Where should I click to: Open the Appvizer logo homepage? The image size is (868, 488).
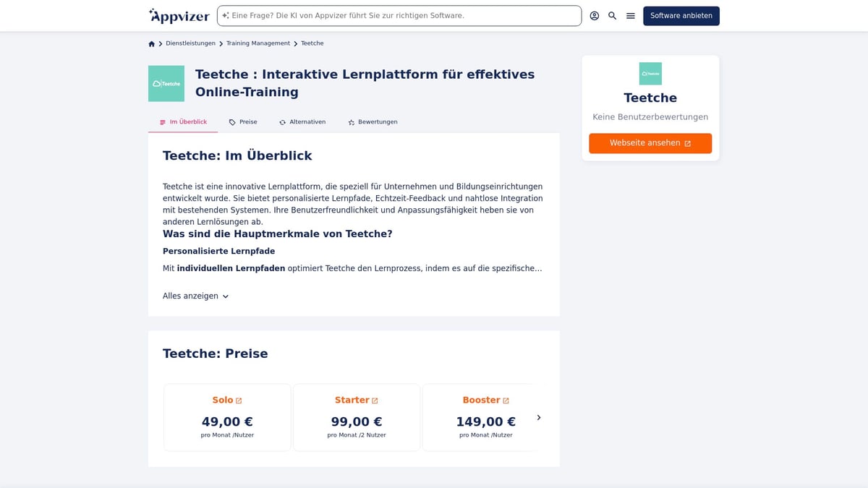pos(179,15)
